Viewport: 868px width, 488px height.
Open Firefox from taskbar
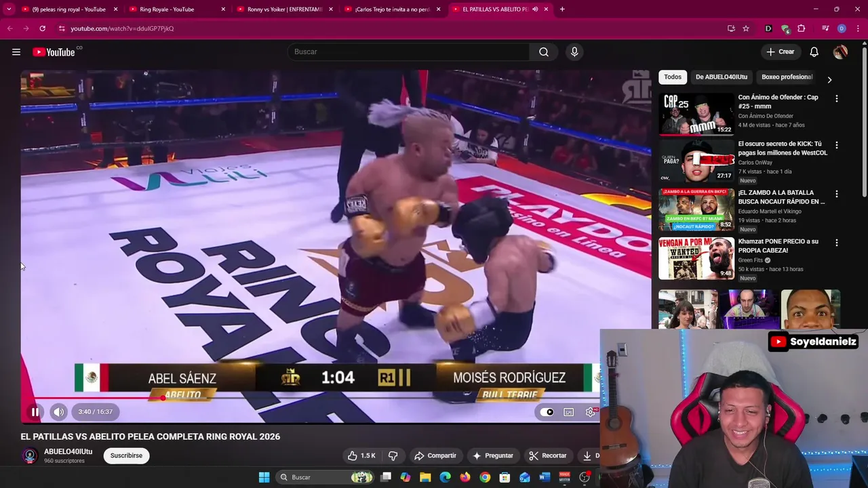(465, 477)
